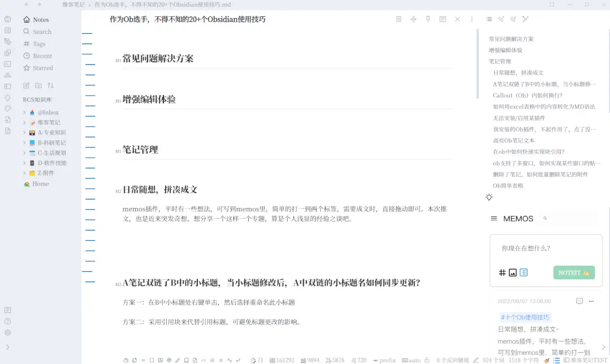Click the Starred star icon

click(x=27, y=68)
